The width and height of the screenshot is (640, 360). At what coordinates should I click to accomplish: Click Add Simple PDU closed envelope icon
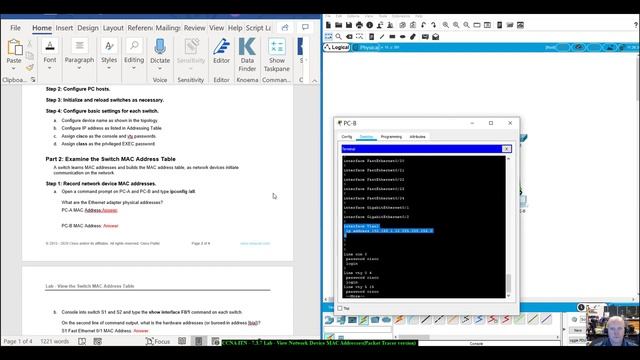(x=425, y=36)
